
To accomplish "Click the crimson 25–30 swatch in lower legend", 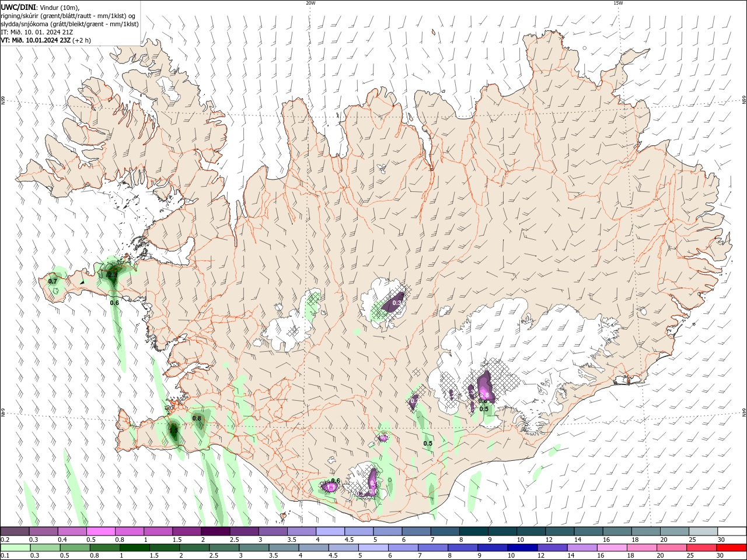I will [702, 548].
